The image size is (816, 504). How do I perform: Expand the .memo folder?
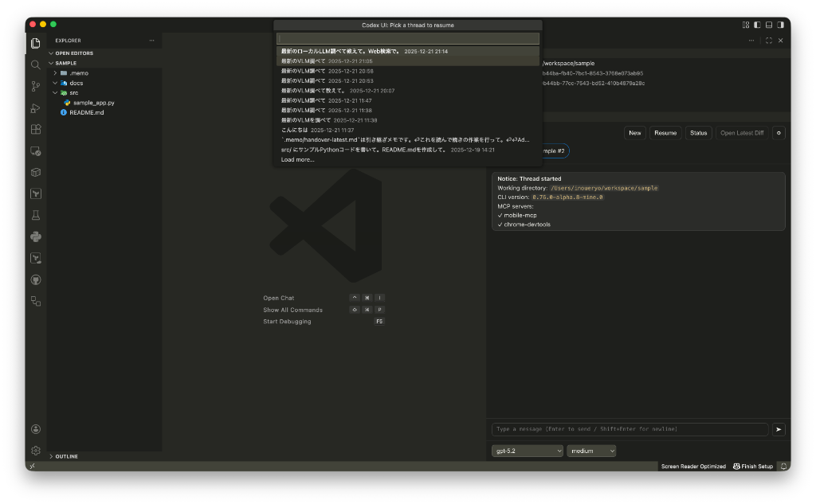click(x=78, y=72)
